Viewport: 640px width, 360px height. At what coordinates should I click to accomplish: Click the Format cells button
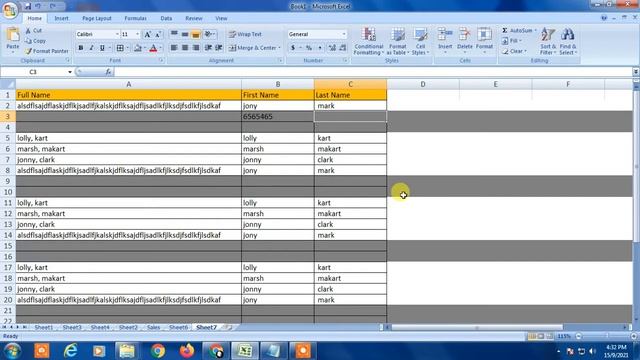pos(484,40)
